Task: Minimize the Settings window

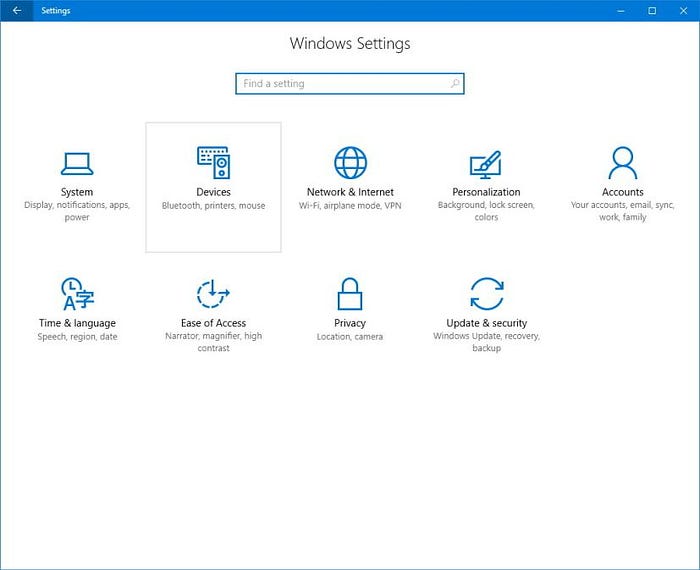Action: coord(621,10)
